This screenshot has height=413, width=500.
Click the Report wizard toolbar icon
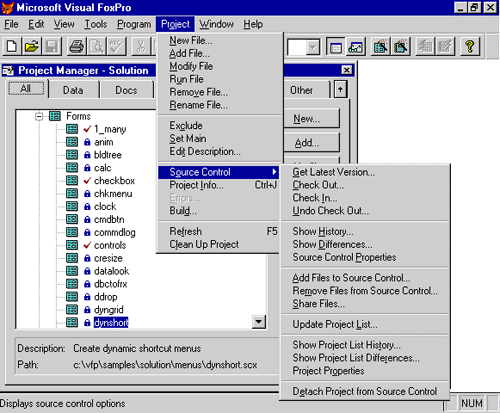[x=401, y=46]
